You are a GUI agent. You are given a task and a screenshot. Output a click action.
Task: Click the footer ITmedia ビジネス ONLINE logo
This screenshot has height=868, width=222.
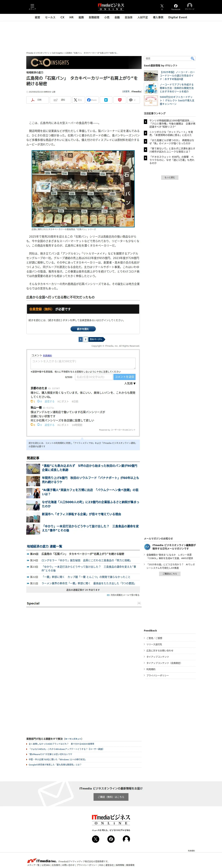click(x=111, y=819)
